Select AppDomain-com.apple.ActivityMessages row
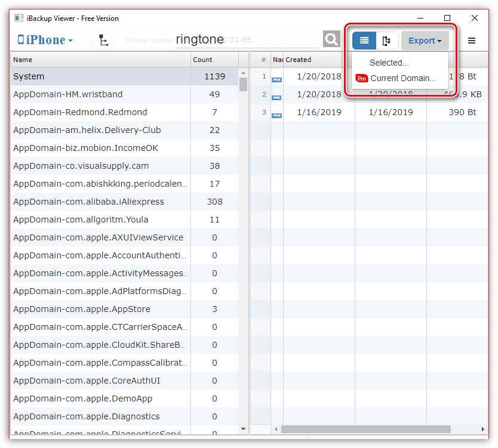498x448 pixels. pyautogui.click(x=124, y=273)
